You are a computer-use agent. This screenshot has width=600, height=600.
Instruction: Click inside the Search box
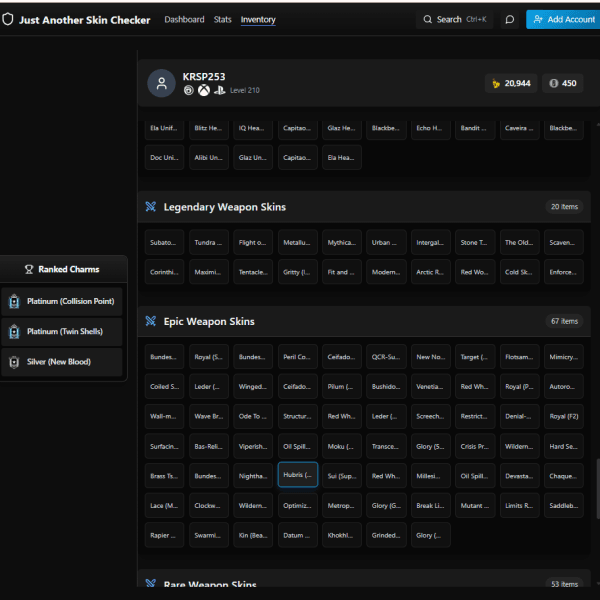pyautogui.click(x=455, y=20)
